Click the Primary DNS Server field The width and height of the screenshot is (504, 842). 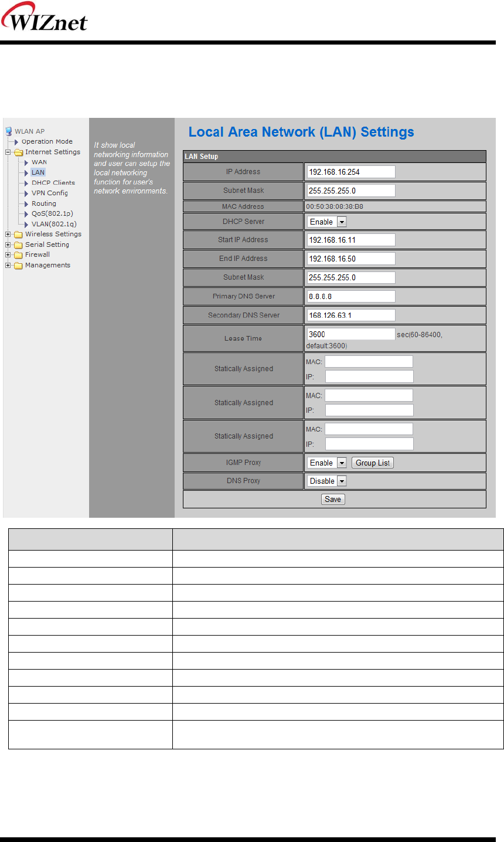351,296
